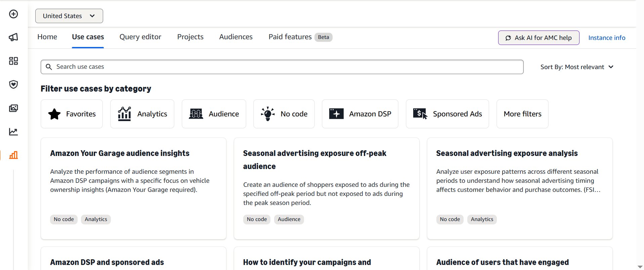Click the Beta badge next to Paid features

pos(324,37)
